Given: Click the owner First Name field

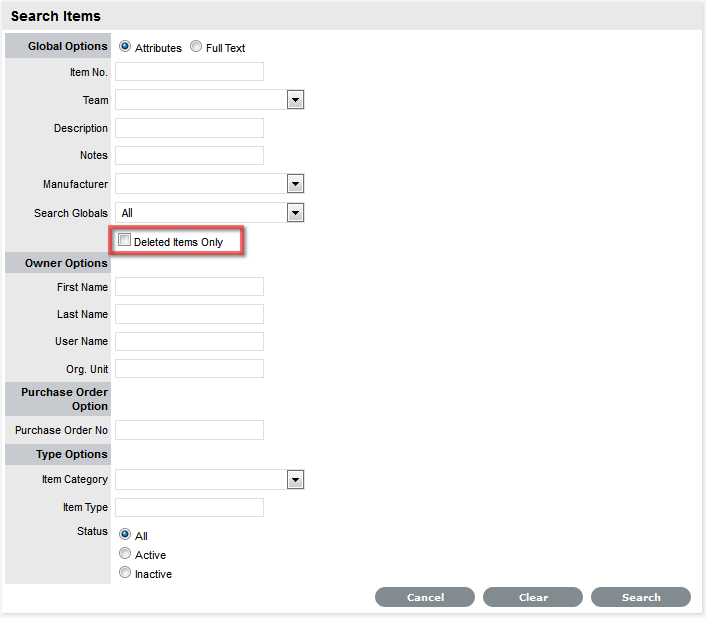Looking at the screenshot, I should [189, 287].
